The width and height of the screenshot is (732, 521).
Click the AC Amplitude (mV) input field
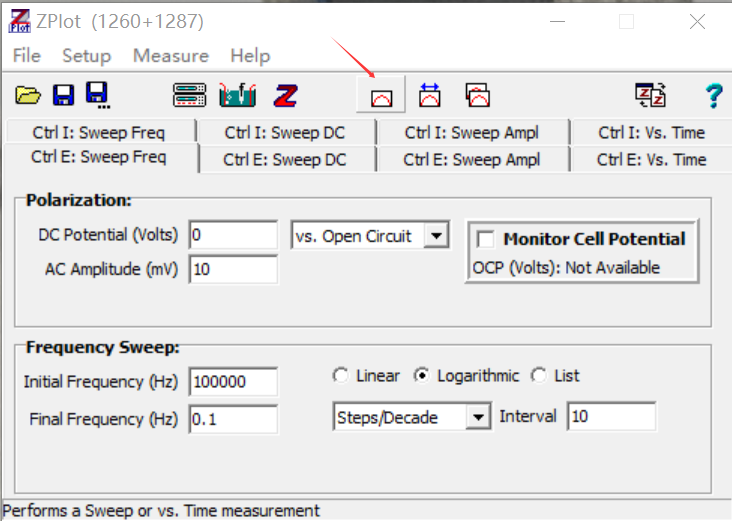point(233,270)
